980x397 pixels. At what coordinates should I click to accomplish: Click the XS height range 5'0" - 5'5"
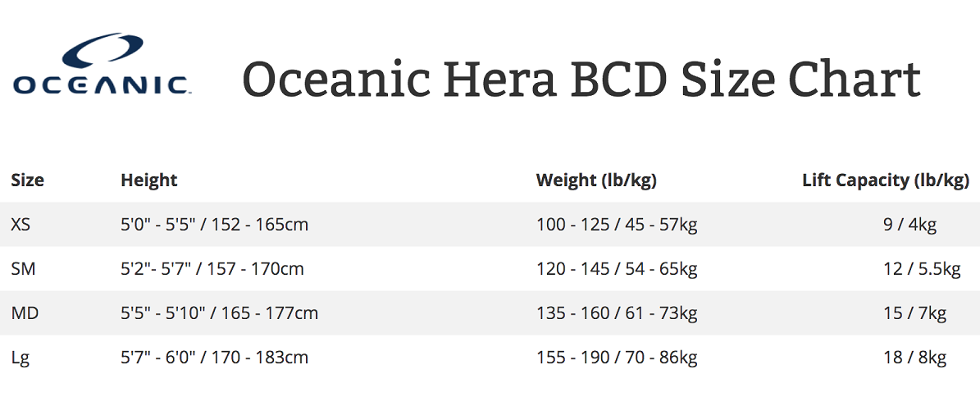point(159,224)
